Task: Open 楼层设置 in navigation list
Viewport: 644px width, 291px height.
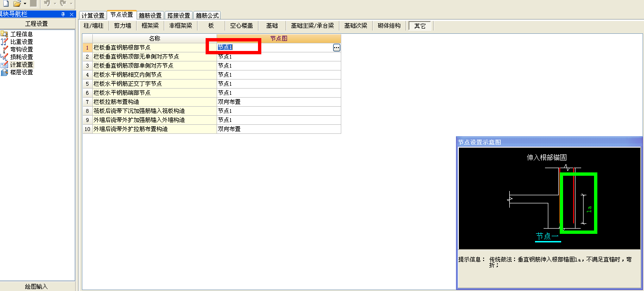Action: coord(22,72)
